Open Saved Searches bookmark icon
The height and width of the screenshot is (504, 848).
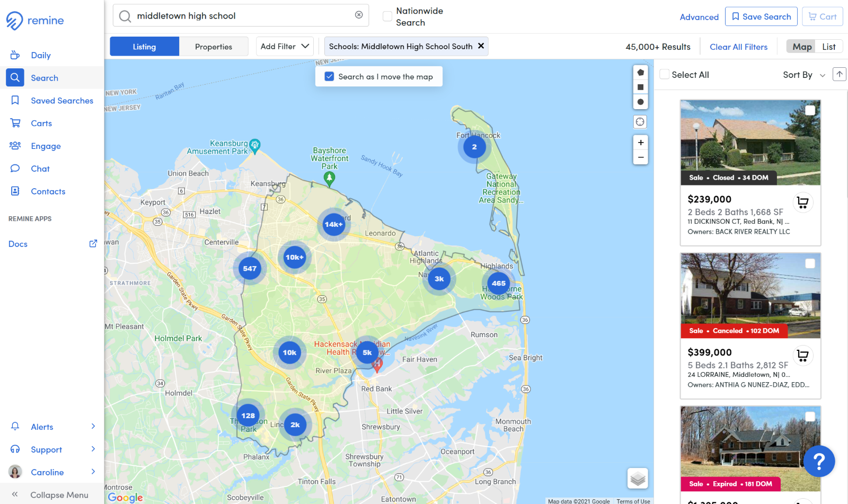[15, 100]
